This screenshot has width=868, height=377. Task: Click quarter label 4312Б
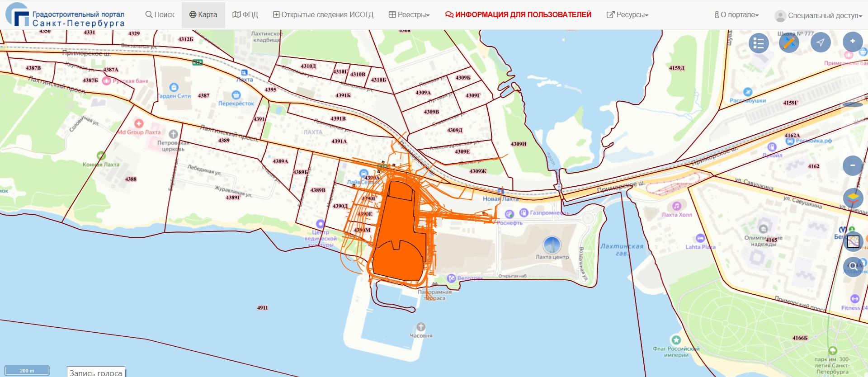(x=185, y=39)
